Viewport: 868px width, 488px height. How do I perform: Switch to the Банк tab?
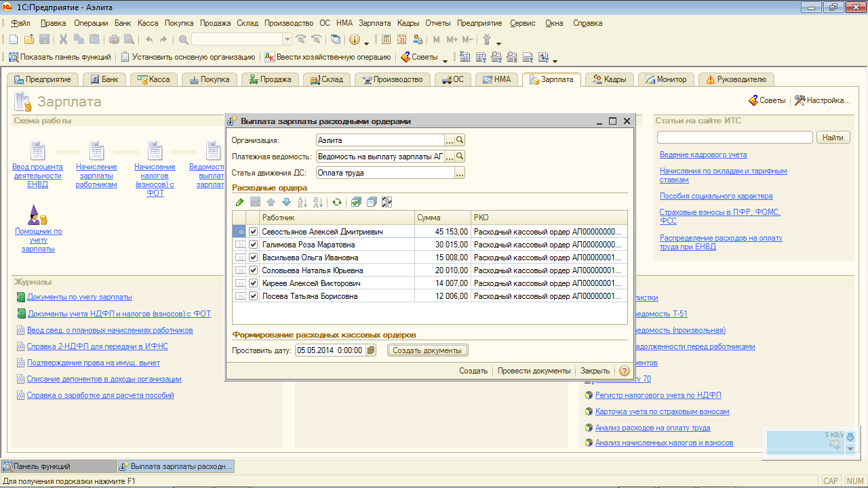point(104,79)
